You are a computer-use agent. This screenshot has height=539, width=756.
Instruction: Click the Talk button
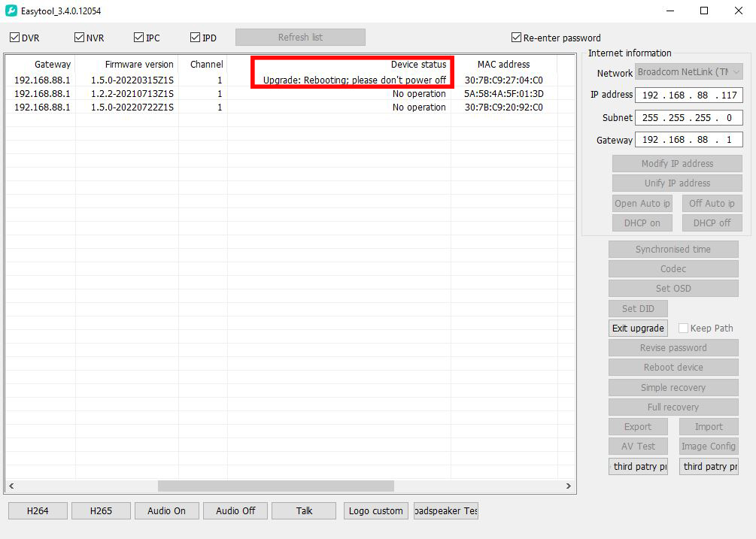pos(304,511)
